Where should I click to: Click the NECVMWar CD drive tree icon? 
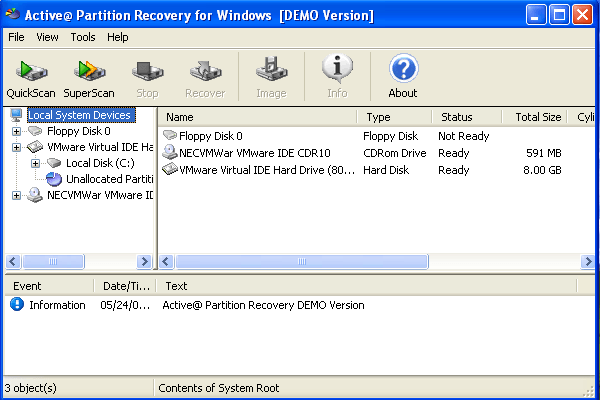(x=35, y=195)
